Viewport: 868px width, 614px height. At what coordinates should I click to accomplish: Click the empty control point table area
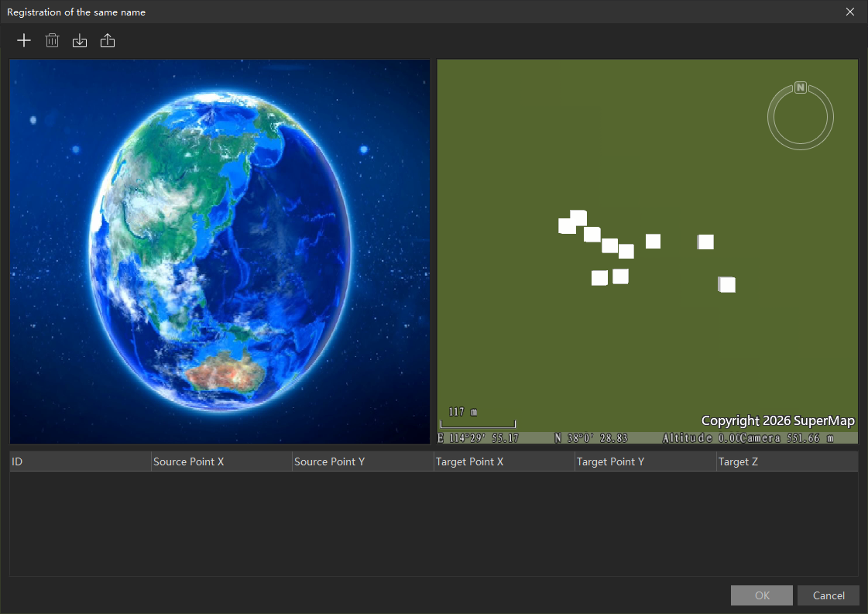point(434,523)
